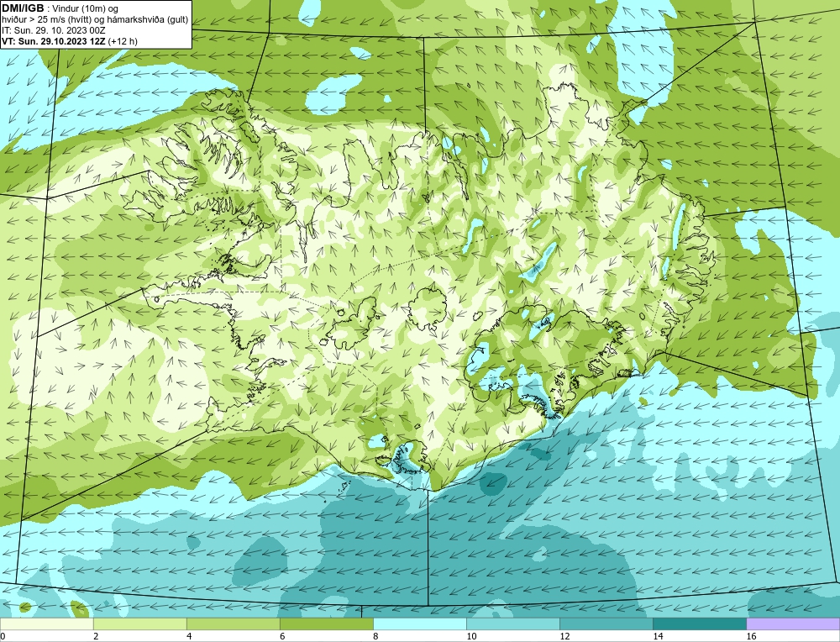Click the pale teal 10–12 legend swatch

pos(512,624)
